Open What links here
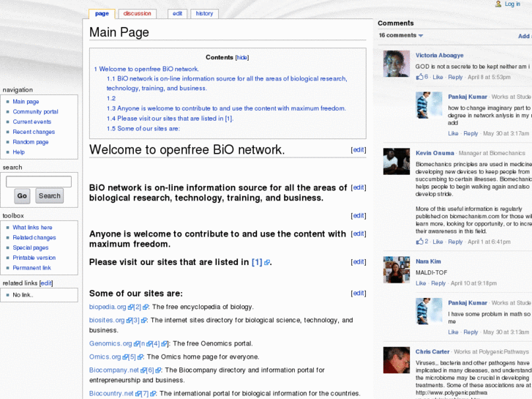Viewport: 532px width, 399px height. pos(33,228)
